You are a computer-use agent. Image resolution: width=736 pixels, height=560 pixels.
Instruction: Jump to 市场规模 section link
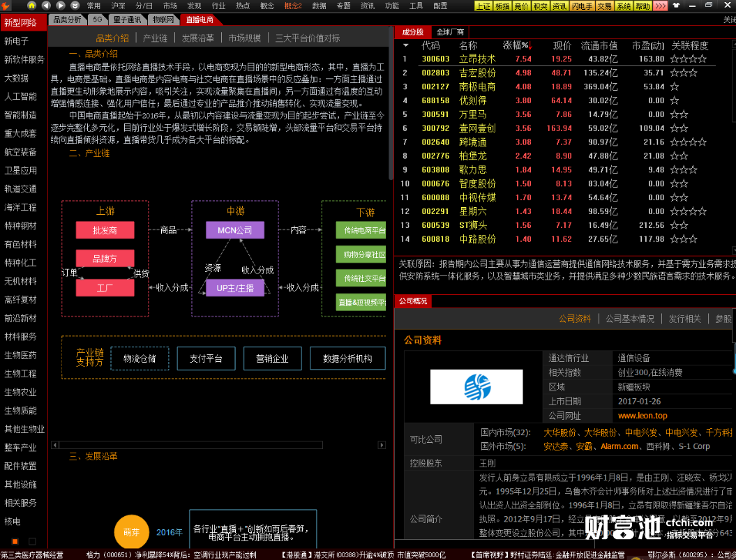point(245,38)
